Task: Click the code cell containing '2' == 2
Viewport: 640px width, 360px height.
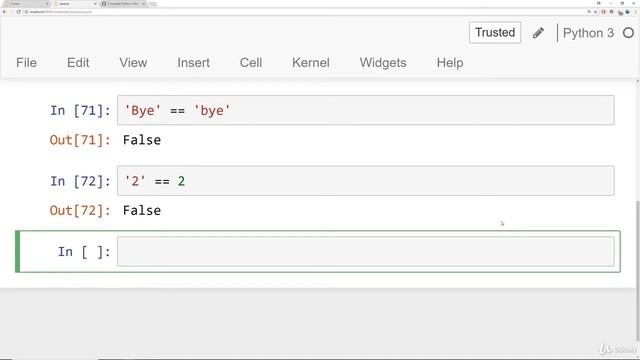Action: [365, 181]
